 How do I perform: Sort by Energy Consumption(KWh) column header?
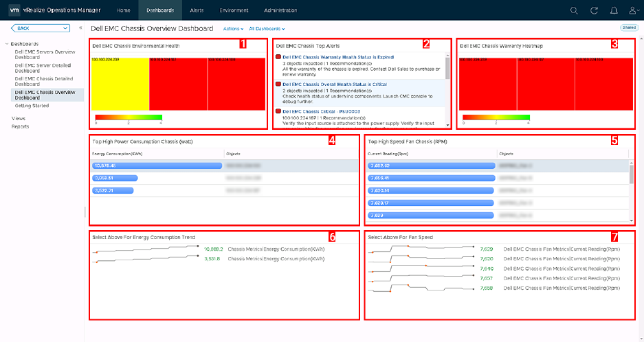(x=117, y=154)
